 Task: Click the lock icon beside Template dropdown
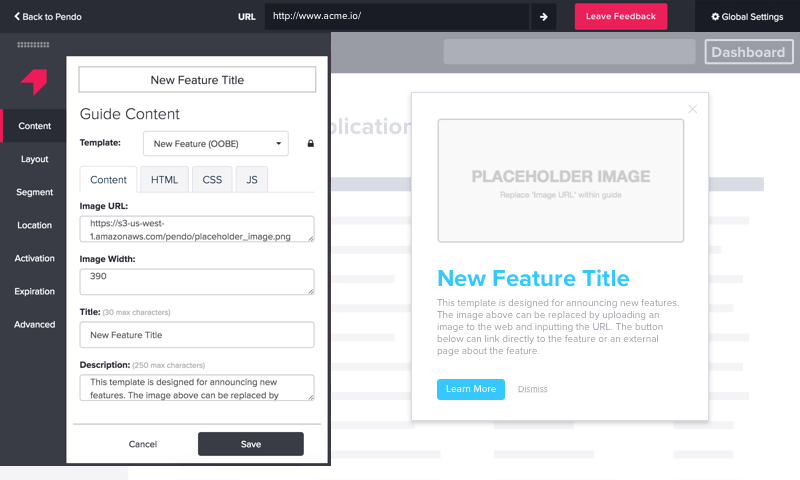(310, 144)
